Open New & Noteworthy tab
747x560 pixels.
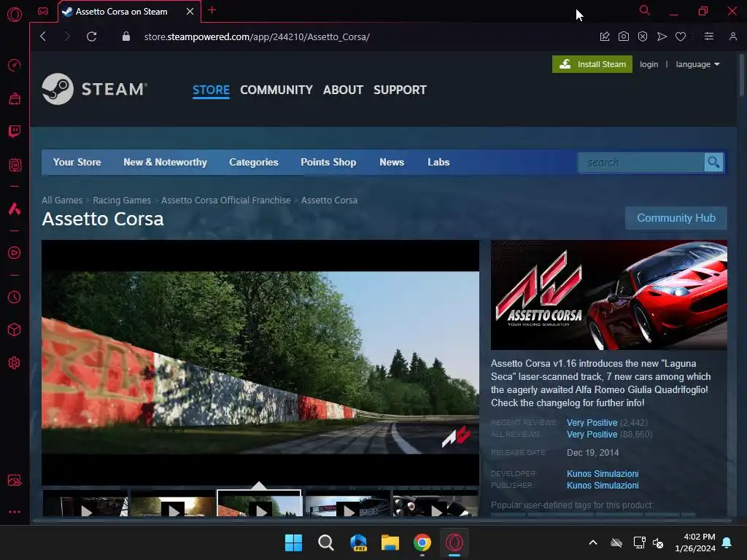(166, 163)
